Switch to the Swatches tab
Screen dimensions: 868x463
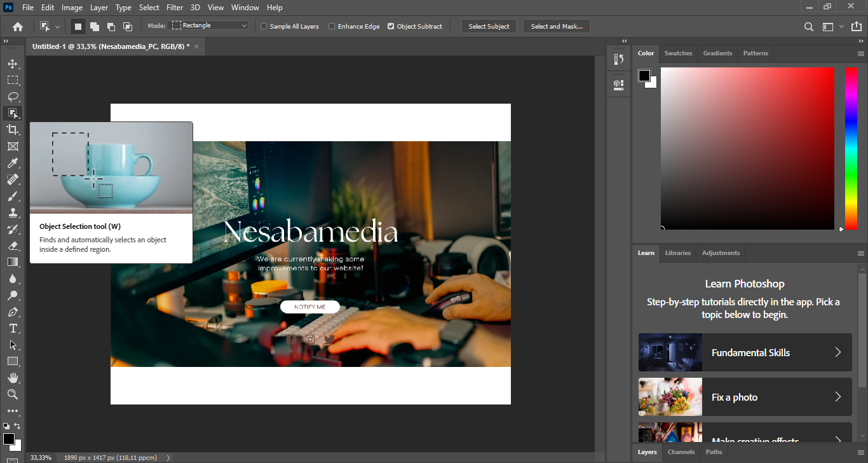(x=678, y=53)
